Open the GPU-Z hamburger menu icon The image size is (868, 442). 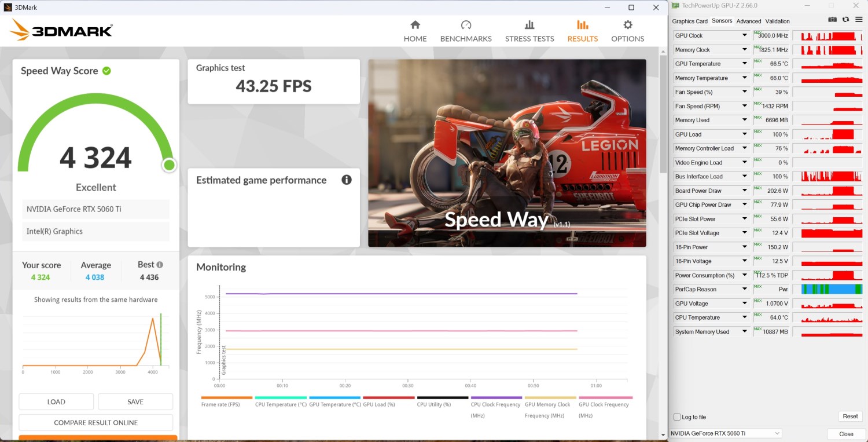(859, 20)
